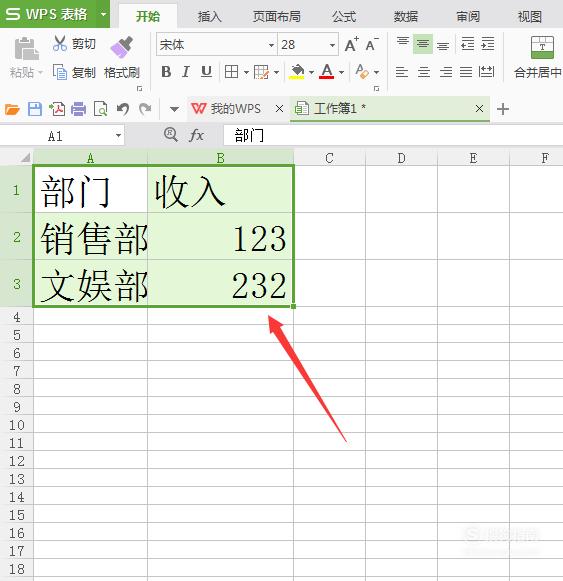
Task: Add new document tab plus
Action: pyautogui.click(x=503, y=109)
